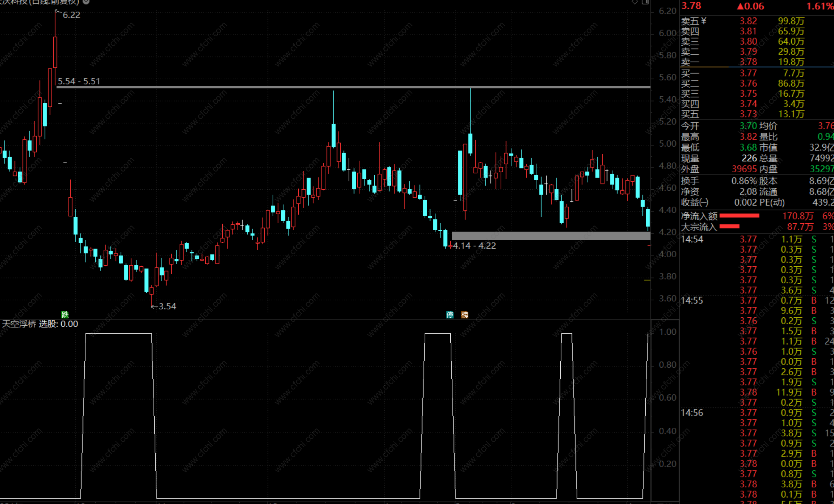The image size is (834, 504).
Task: Click the 大宗流入 red bar
Action: coord(729,227)
